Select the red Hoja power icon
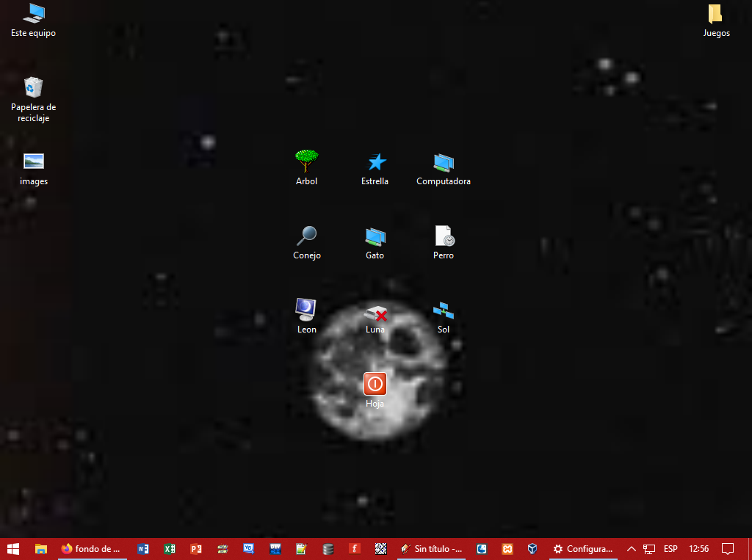Screen dimensions: 752x560 coord(375,384)
